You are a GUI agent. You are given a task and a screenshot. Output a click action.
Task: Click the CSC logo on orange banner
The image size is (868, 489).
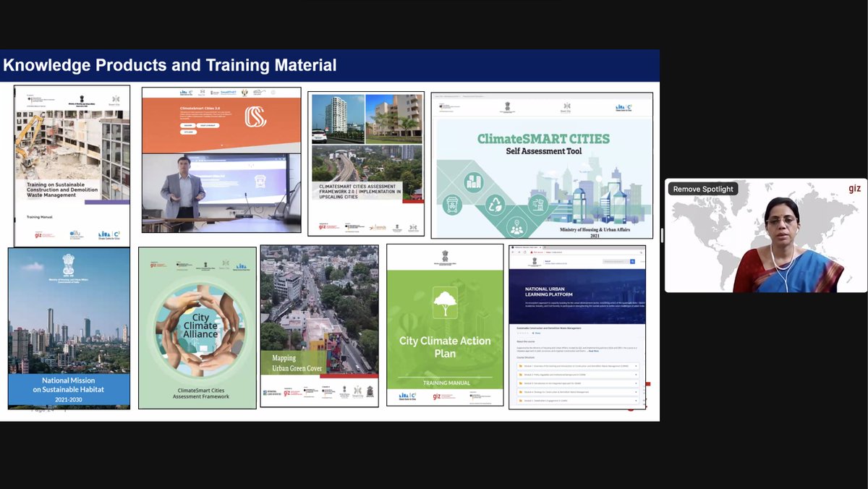point(255,116)
